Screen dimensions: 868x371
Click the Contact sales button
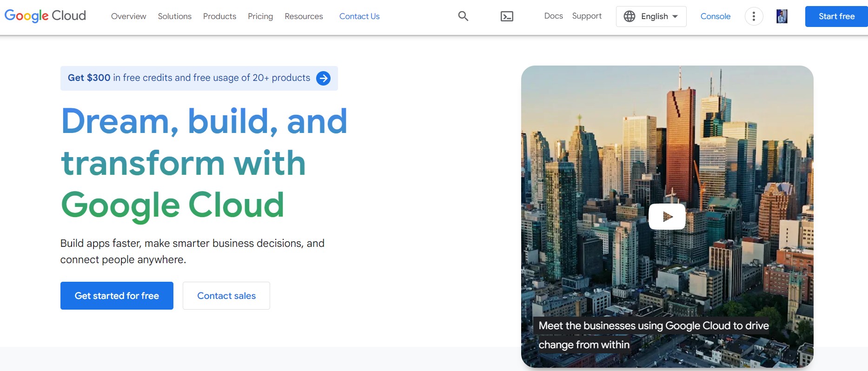point(226,296)
